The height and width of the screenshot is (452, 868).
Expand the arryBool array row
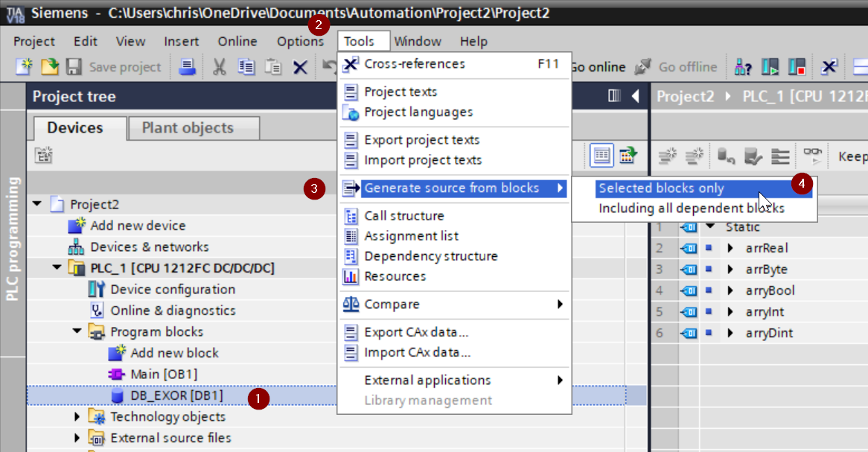[x=730, y=290]
